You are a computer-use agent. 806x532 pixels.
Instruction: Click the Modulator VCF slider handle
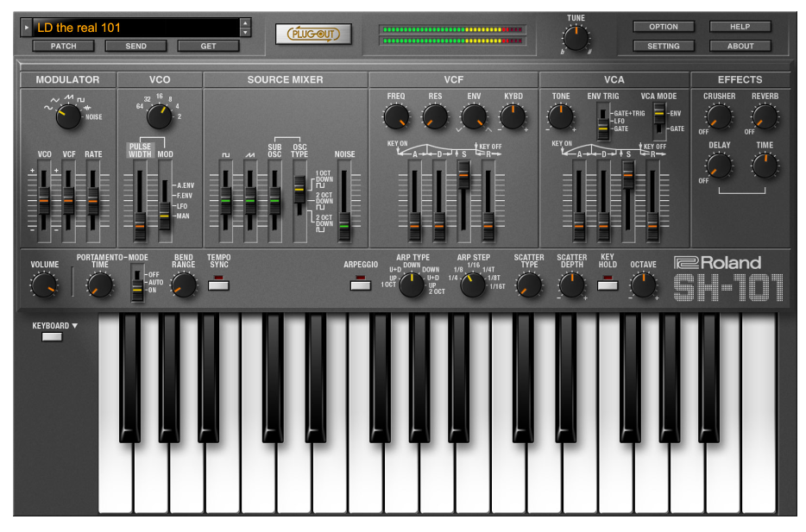point(68,201)
